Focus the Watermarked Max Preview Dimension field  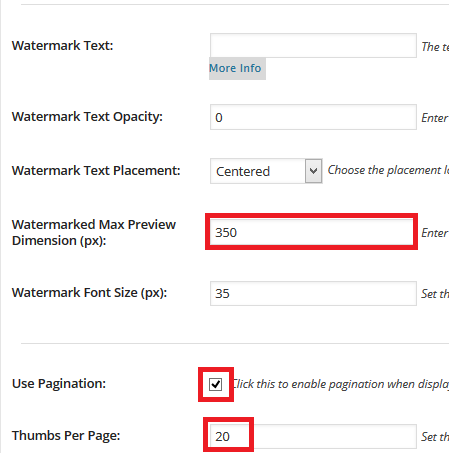tap(312, 232)
